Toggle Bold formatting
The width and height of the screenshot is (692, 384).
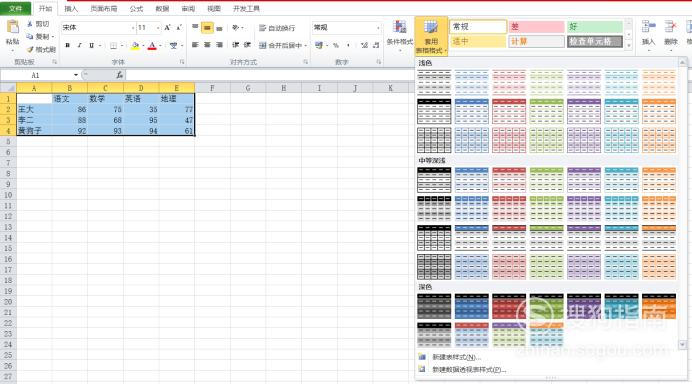pyautogui.click(x=68, y=45)
